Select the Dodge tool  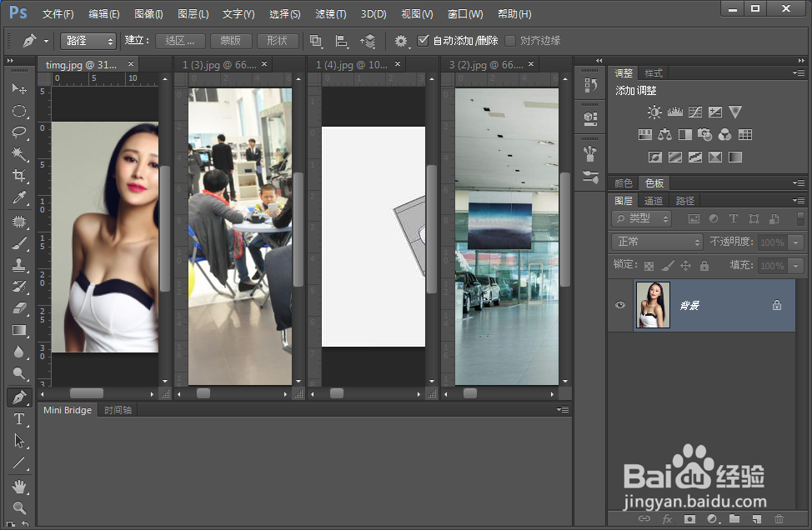point(19,373)
